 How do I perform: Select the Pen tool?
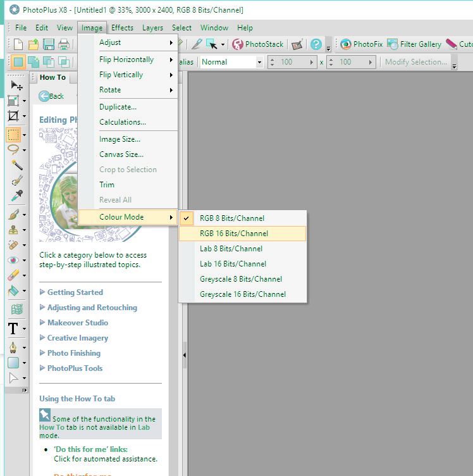tap(14, 348)
